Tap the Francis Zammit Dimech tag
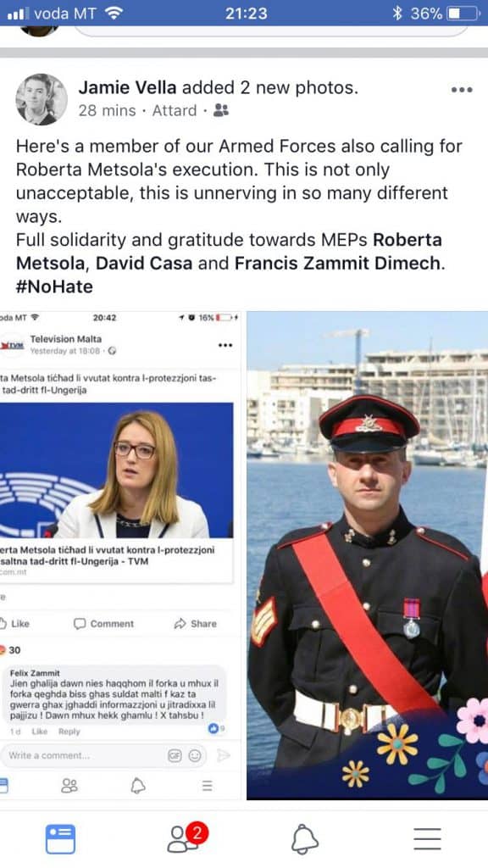This screenshot has height=868, width=488. [337, 263]
